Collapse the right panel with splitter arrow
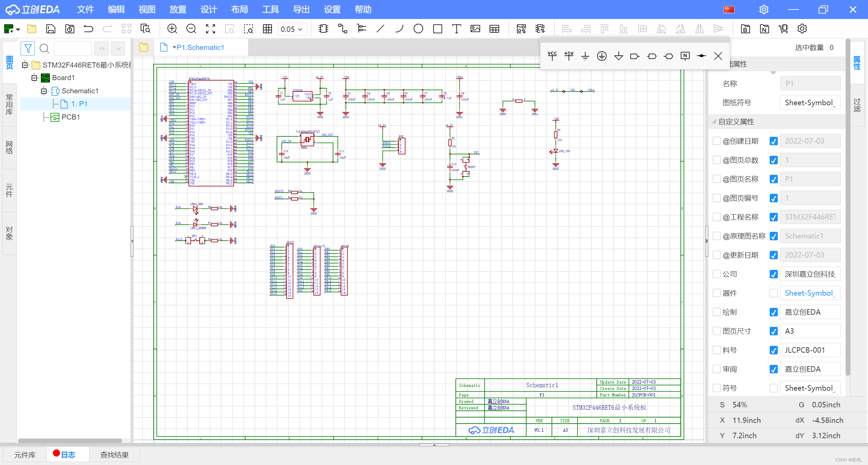The height and width of the screenshot is (465, 868). point(707,241)
